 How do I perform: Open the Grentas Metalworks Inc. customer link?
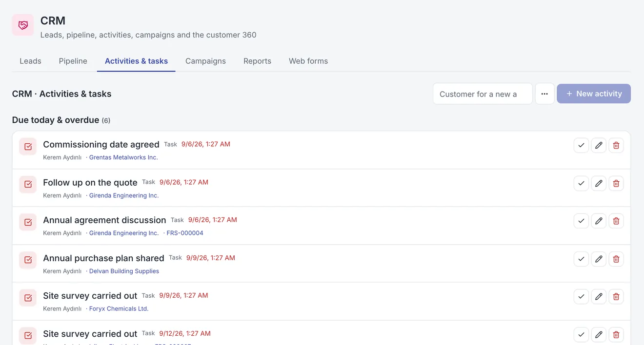pyautogui.click(x=123, y=157)
